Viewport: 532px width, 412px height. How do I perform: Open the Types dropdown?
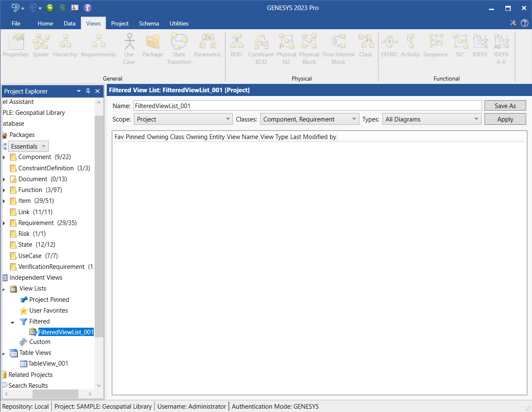[x=432, y=119]
